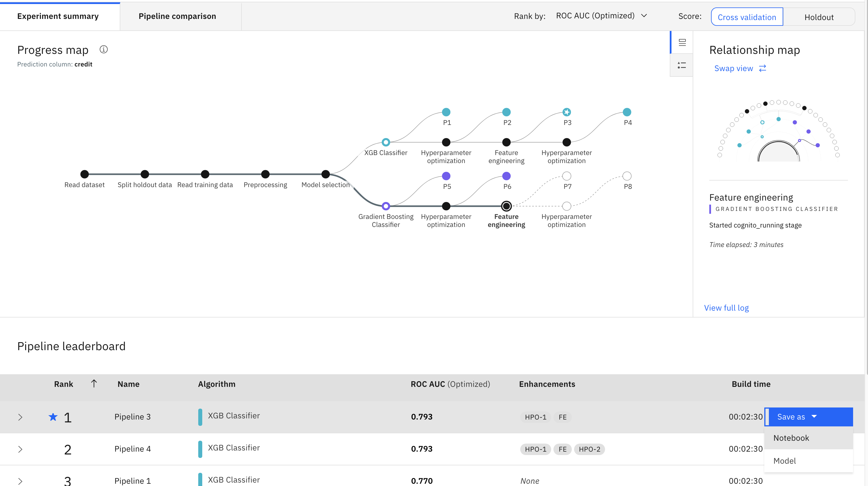
Task: Click the Pipeline 3 name cell
Action: click(132, 417)
